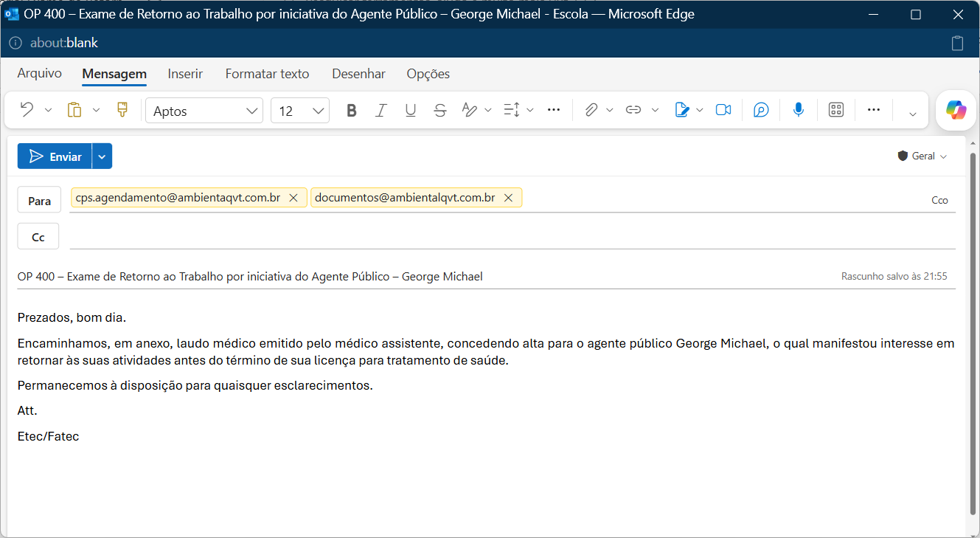Image resolution: width=980 pixels, height=538 pixels.
Task: Click the video camera meeting icon
Action: pos(723,110)
